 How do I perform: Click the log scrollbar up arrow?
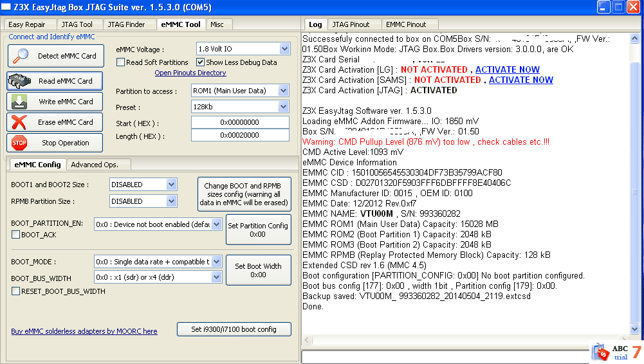[634, 39]
